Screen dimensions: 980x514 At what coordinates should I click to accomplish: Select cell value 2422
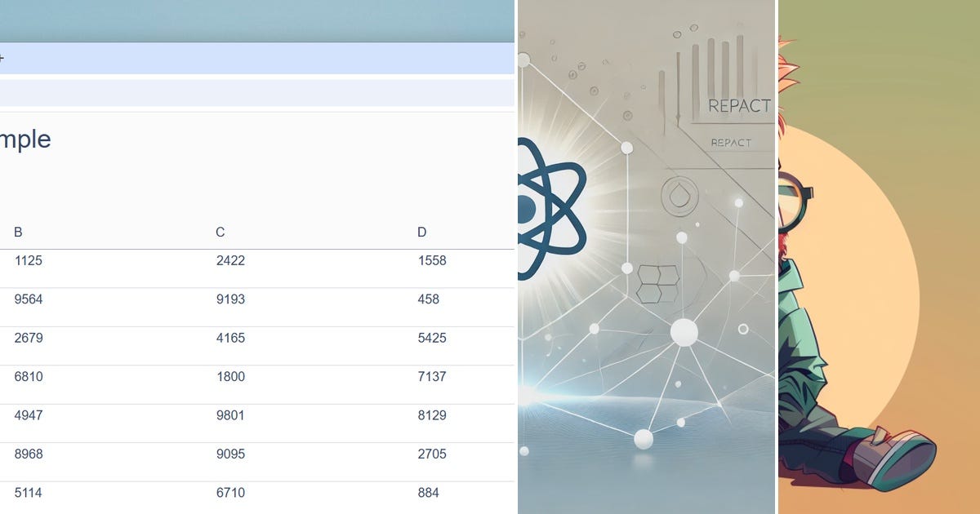click(230, 261)
